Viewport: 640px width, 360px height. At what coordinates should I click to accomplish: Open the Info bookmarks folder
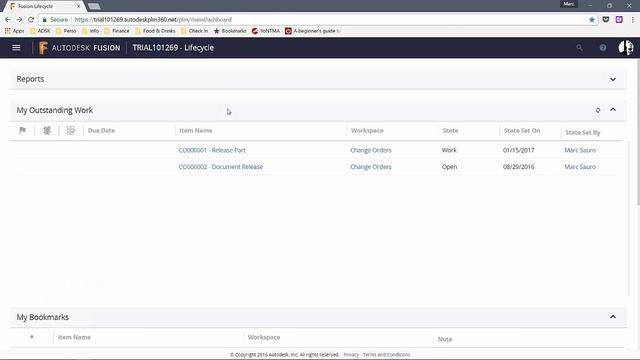[91, 31]
